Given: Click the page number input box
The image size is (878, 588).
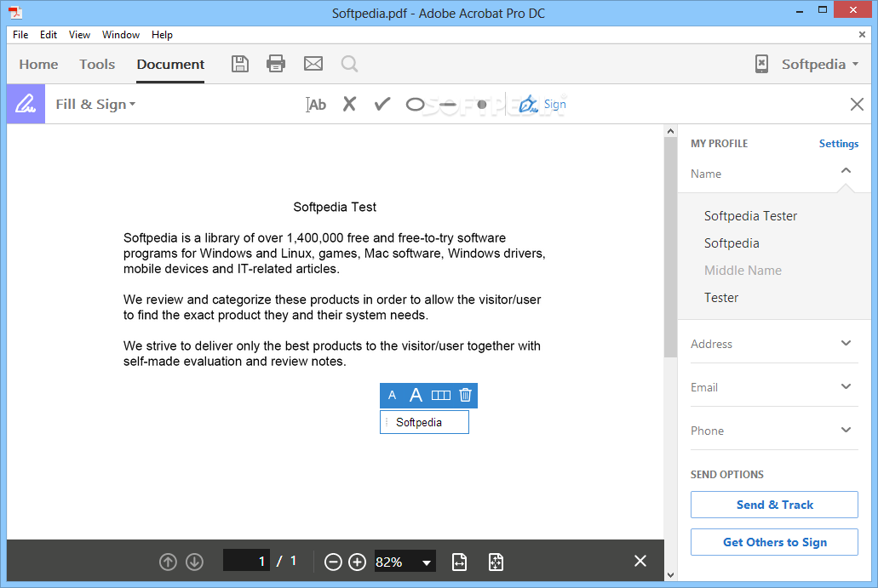Looking at the screenshot, I should pyautogui.click(x=246, y=561).
